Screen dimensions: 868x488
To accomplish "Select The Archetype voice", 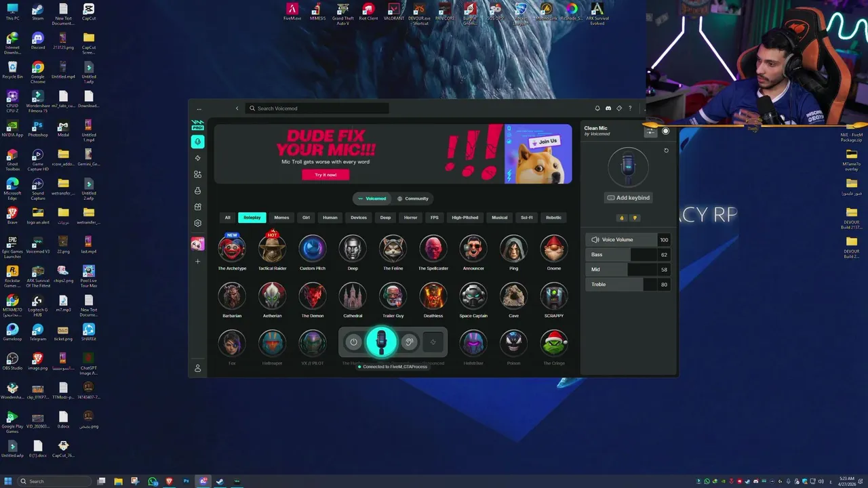I will (232, 252).
